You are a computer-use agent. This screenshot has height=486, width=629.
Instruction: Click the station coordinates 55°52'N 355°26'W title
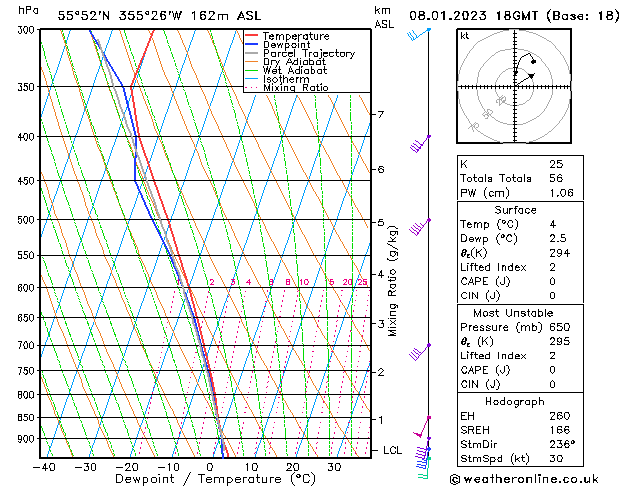click(159, 16)
